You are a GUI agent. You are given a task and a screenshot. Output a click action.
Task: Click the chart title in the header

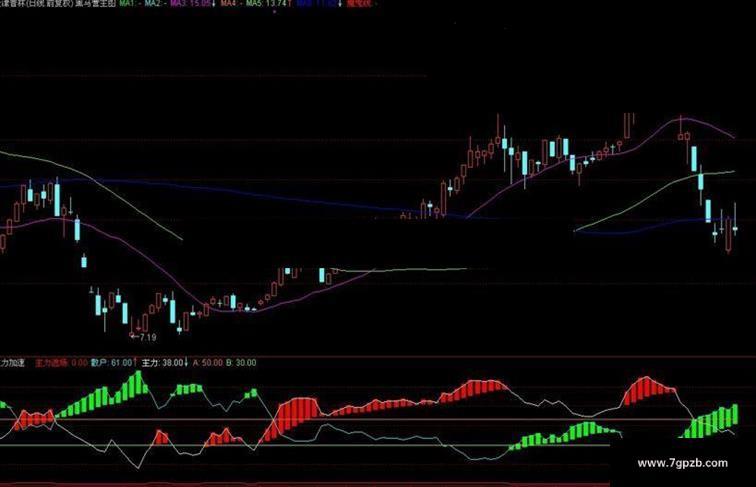click(57, 3)
